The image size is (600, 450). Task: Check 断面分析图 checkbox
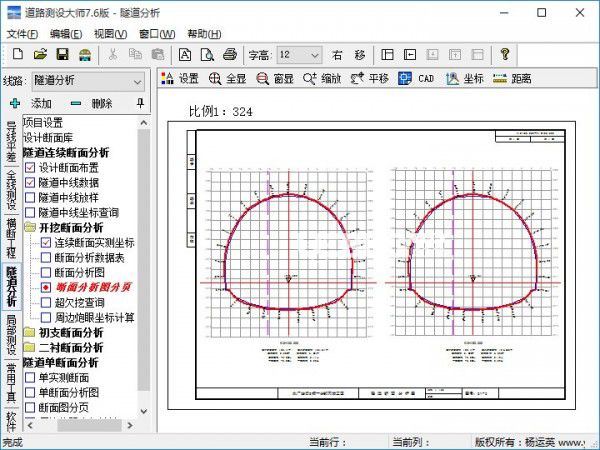tap(46, 272)
